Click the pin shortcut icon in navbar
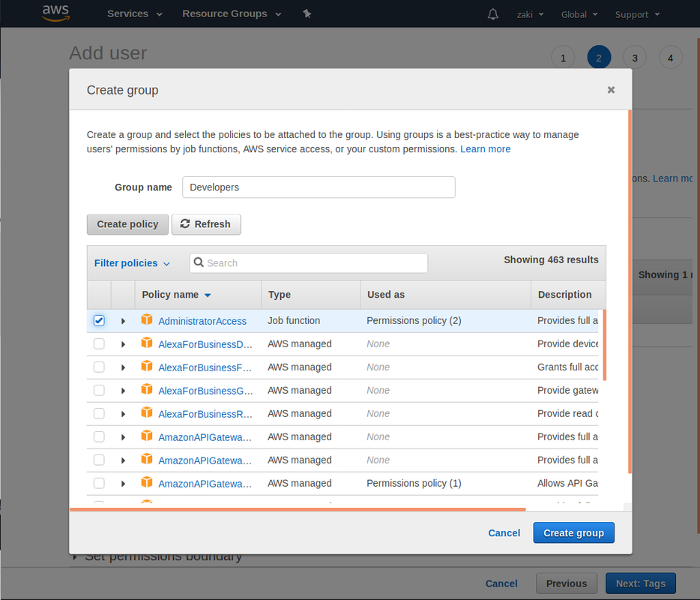This screenshot has width=700, height=600. pos(307,13)
